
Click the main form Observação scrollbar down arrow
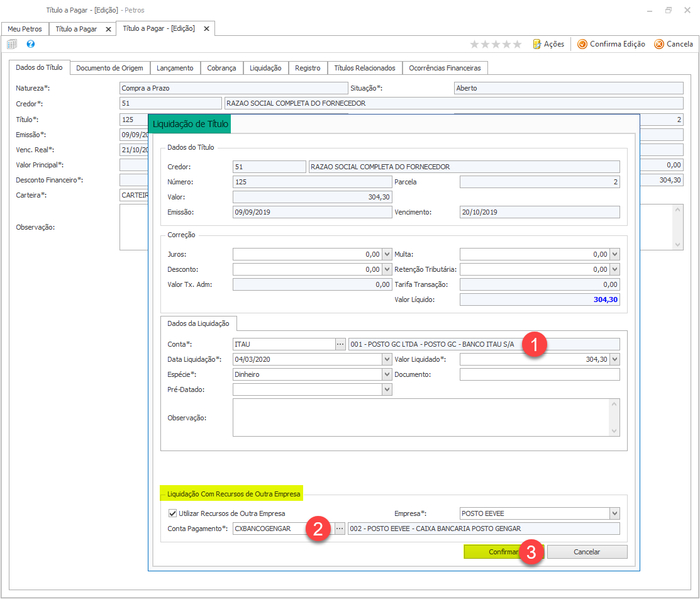[678, 244]
